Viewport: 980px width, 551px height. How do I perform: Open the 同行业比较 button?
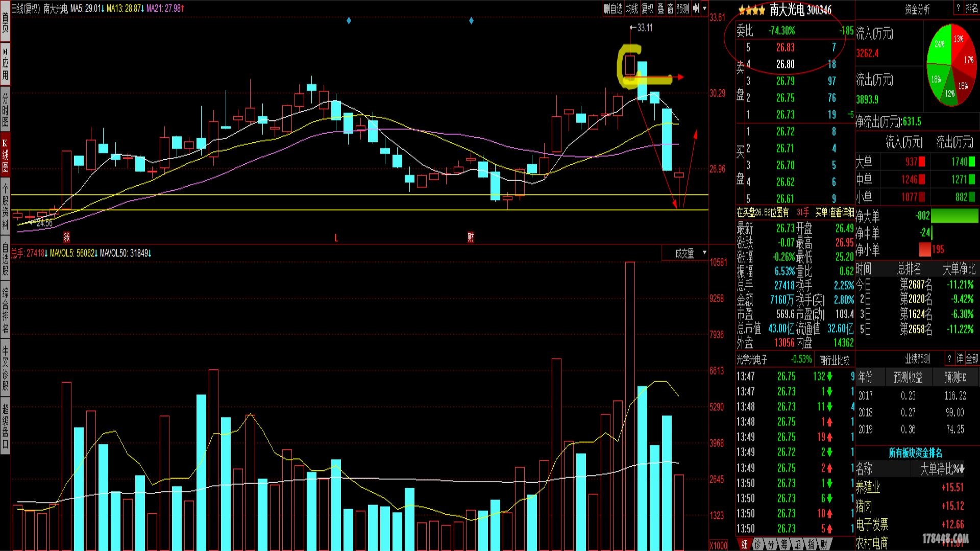point(834,360)
